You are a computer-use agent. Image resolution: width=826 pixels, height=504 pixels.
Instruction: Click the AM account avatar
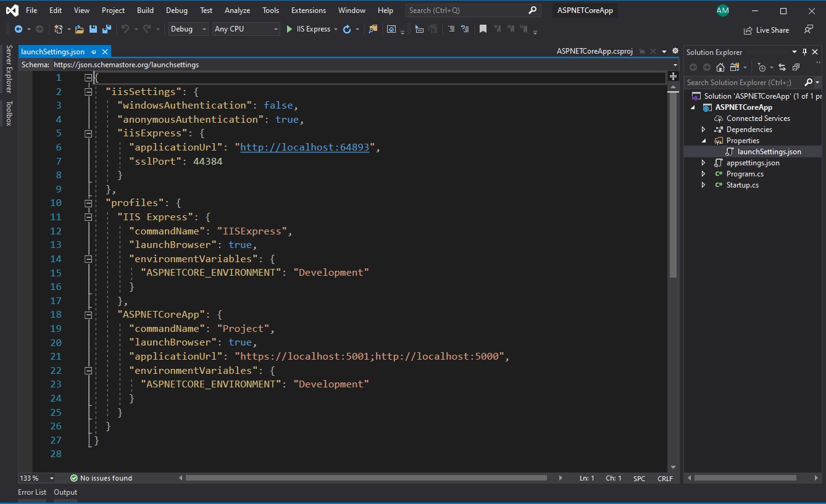point(722,10)
